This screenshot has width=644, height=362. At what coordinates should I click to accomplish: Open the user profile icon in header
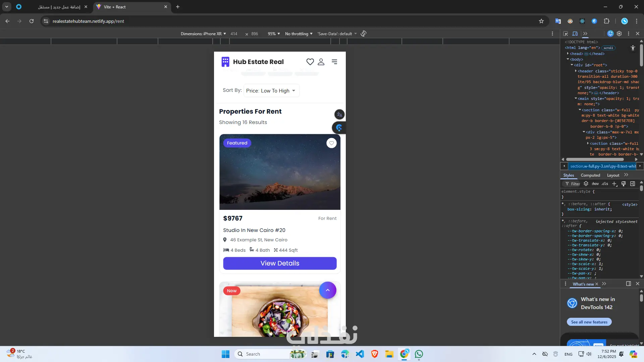(321, 62)
